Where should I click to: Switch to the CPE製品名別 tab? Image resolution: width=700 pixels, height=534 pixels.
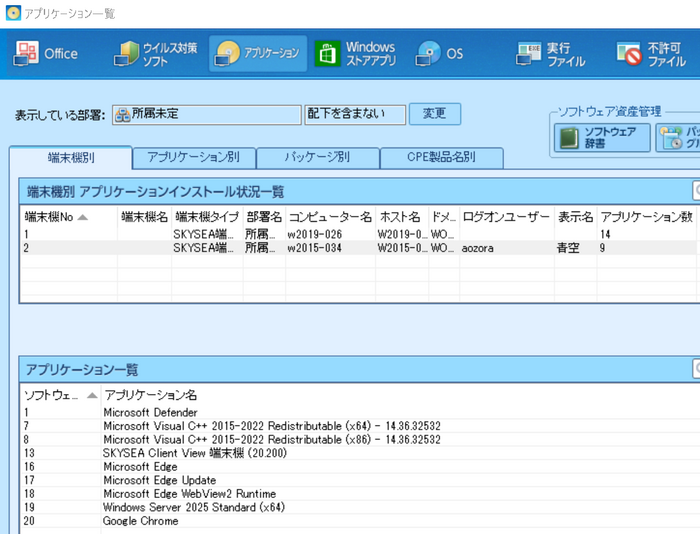click(442, 158)
